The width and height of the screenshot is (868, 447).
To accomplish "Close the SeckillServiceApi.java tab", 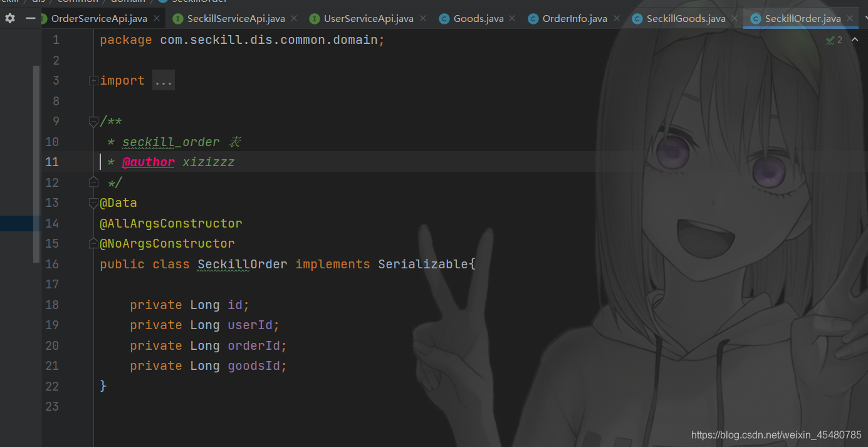I will click(x=294, y=19).
